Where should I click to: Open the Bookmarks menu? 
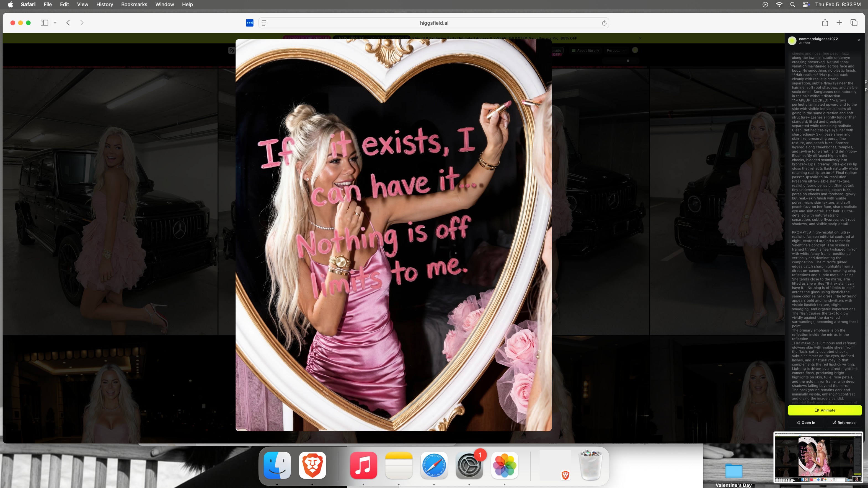[134, 4]
